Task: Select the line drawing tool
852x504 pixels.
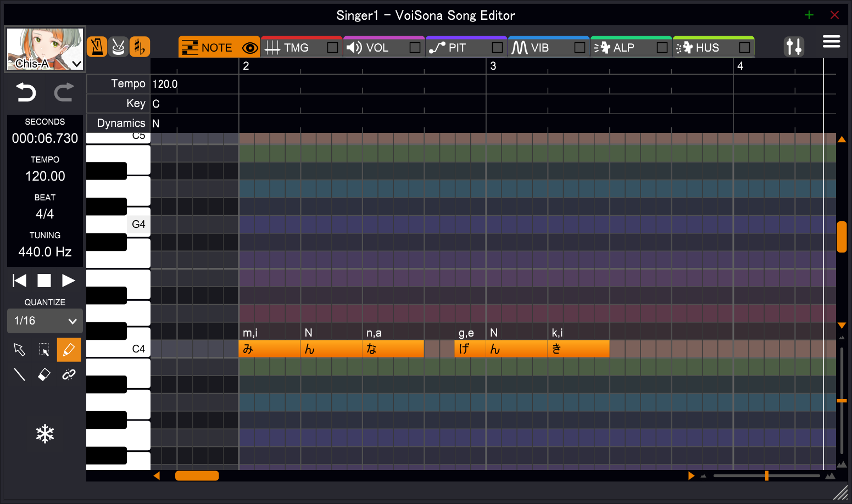Action: point(19,374)
